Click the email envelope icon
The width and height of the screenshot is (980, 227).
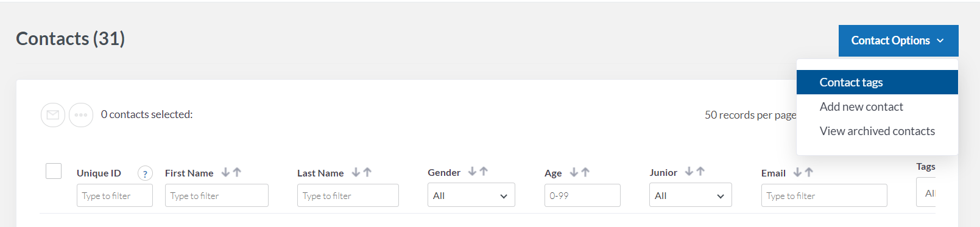point(53,115)
